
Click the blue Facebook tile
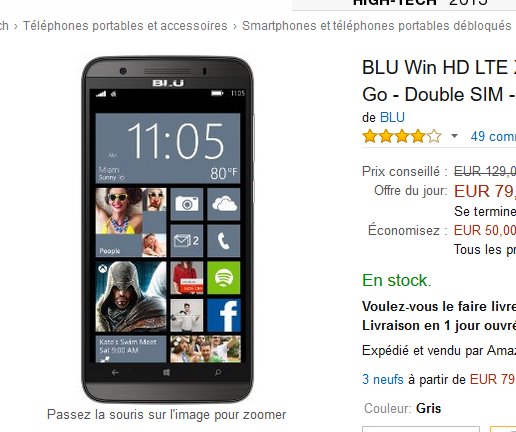tap(224, 315)
